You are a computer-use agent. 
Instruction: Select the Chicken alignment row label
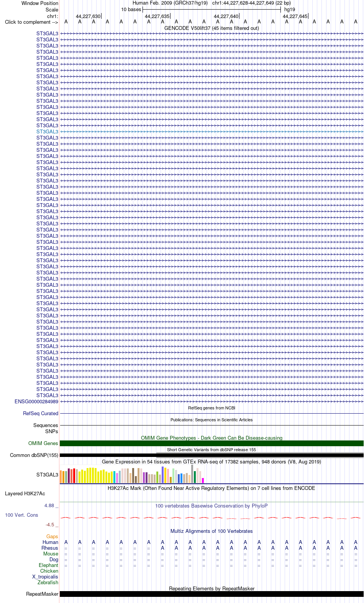49,571
